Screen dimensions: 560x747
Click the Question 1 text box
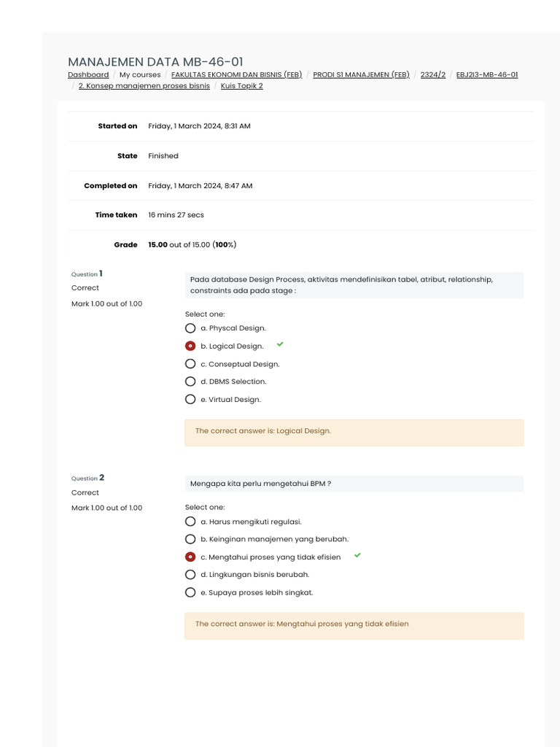(x=354, y=285)
